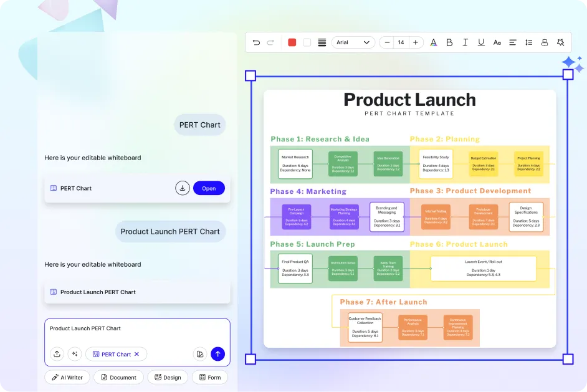
Task: Click the Phase 6: Product Launch heading
Action: pyautogui.click(x=459, y=244)
